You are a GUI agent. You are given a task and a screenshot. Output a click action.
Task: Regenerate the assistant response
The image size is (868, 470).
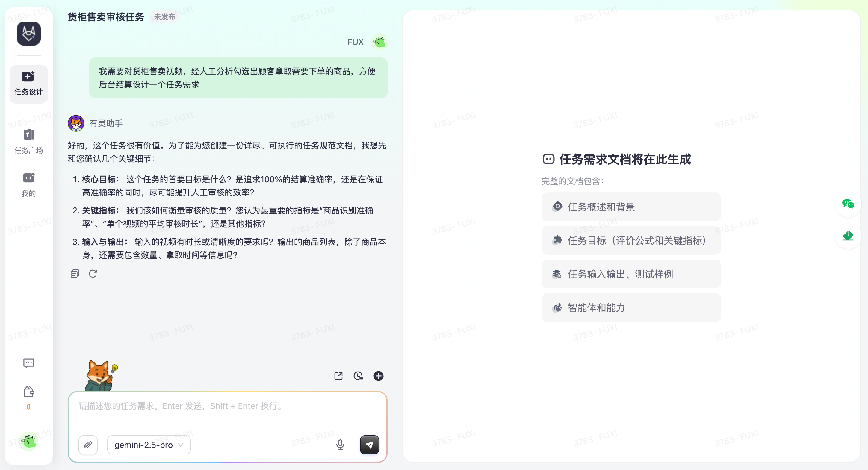pyautogui.click(x=93, y=274)
